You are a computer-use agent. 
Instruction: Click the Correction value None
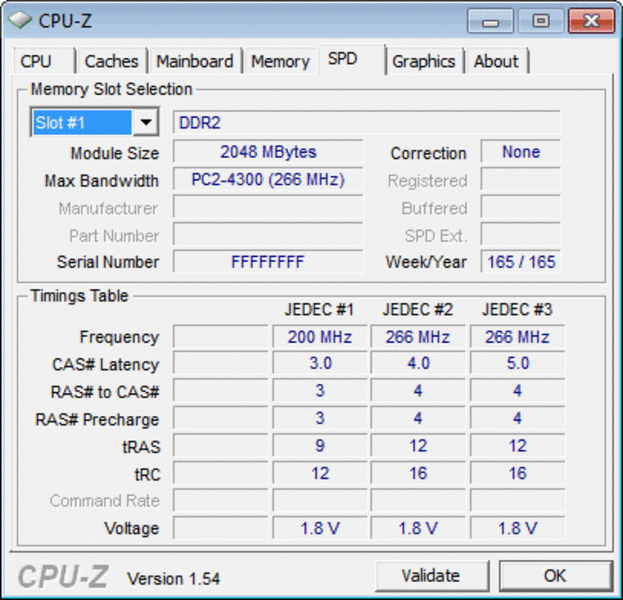tap(521, 152)
